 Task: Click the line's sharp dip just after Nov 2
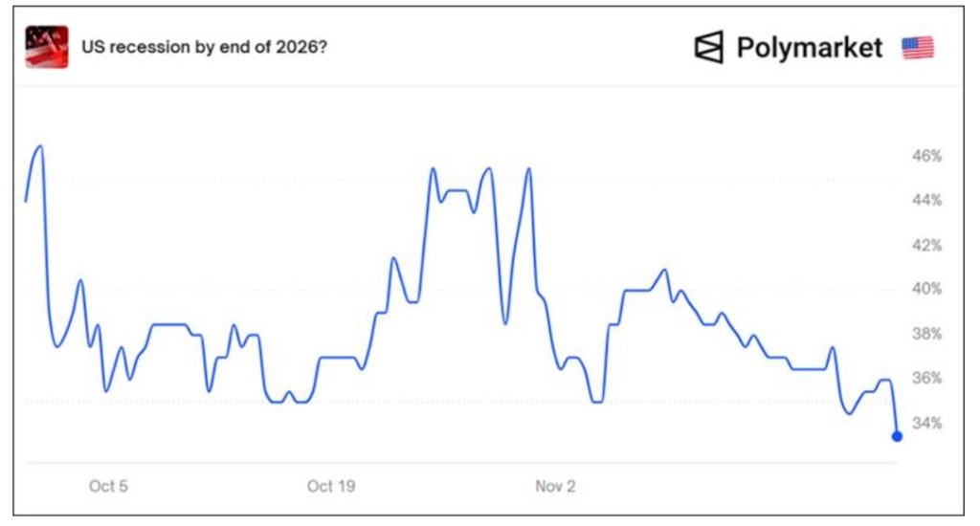tap(597, 402)
